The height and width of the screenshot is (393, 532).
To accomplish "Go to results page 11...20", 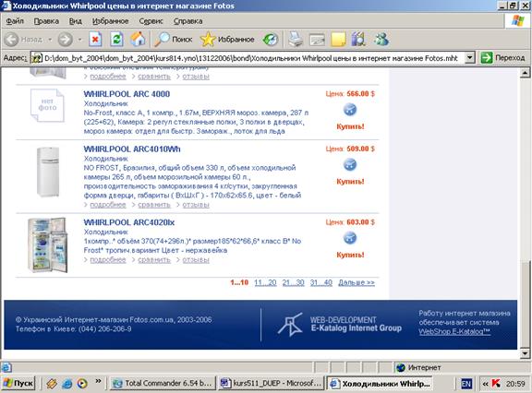I will (265, 282).
